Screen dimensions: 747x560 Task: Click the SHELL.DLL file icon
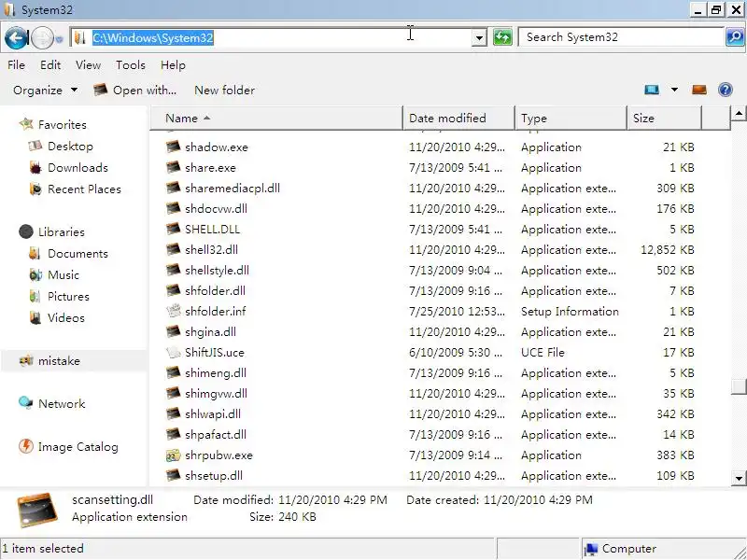174,229
